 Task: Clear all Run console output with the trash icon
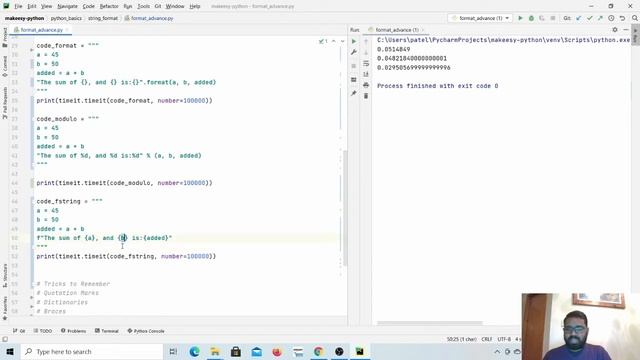pyautogui.click(x=366, y=96)
